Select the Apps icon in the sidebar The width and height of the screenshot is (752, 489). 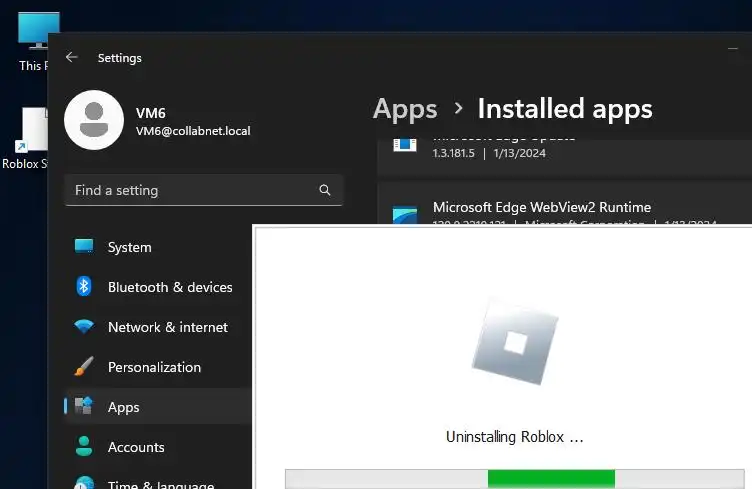(84, 406)
